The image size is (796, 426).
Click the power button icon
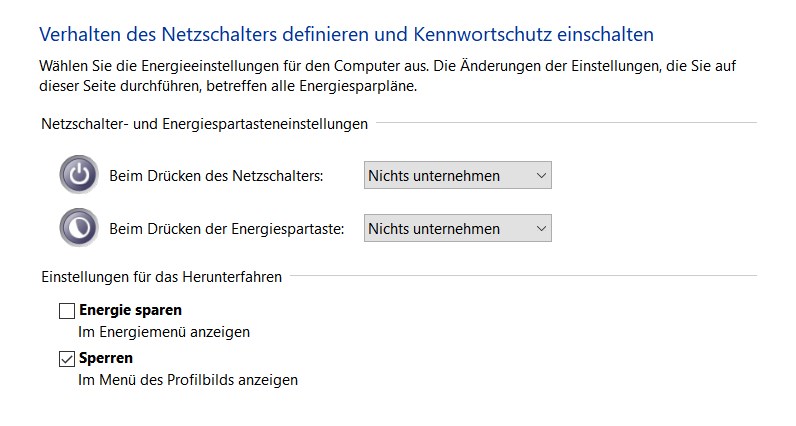pos(78,176)
